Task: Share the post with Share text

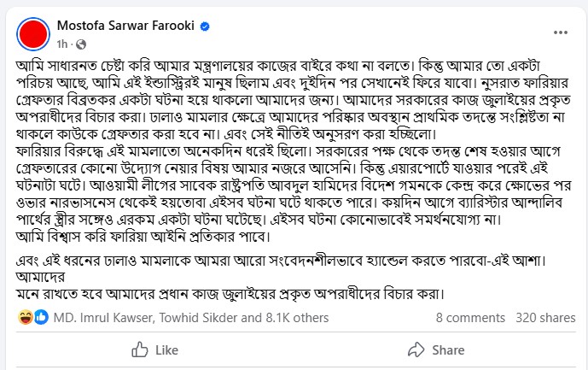Action: (448, 350)
